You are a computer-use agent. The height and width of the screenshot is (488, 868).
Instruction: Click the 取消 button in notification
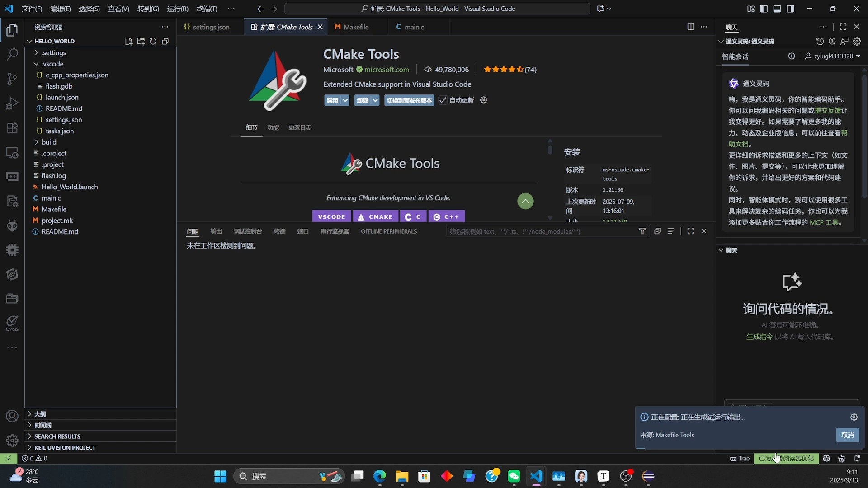(848, 435)
